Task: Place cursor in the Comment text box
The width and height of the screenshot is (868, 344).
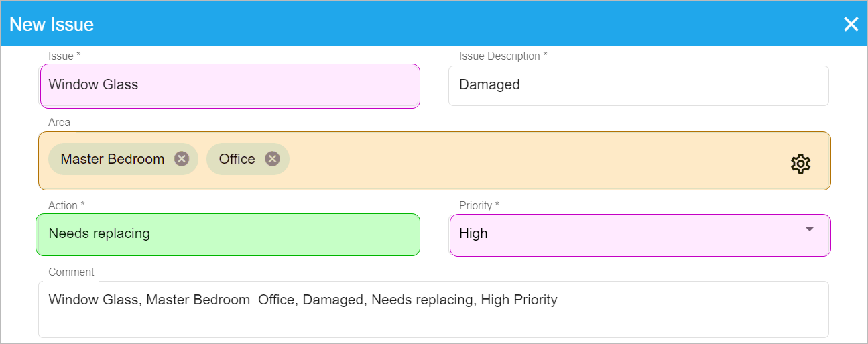Action: (x=434, y=309)
